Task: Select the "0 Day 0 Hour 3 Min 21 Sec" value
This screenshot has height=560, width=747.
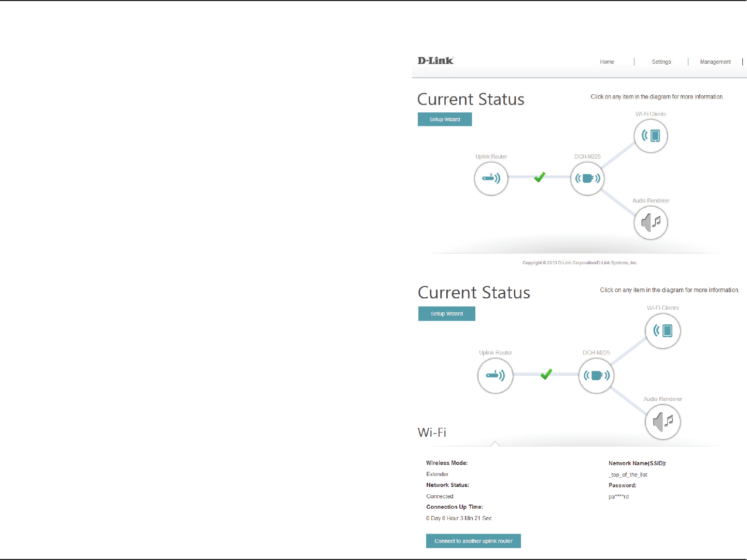Action: coord(459,518)
